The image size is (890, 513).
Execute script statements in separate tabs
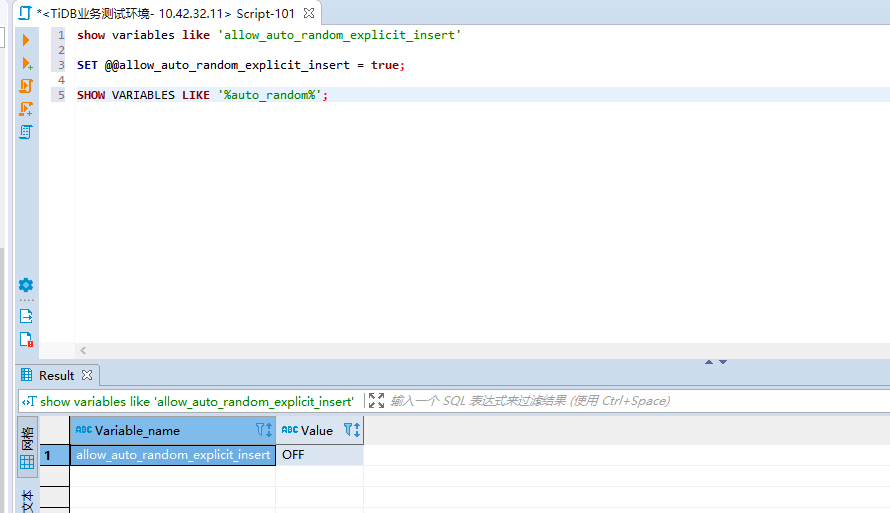(x=26, y=108)
